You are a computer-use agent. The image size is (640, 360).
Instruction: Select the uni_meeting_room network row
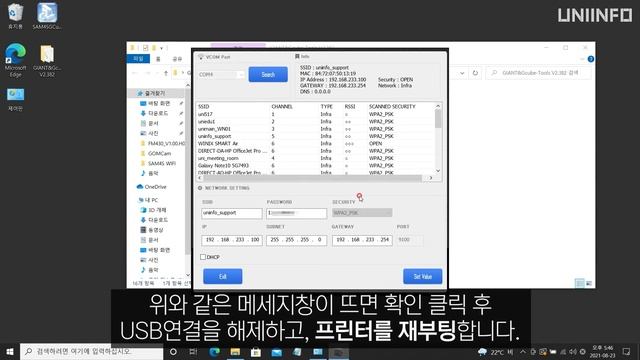[316, 158]
